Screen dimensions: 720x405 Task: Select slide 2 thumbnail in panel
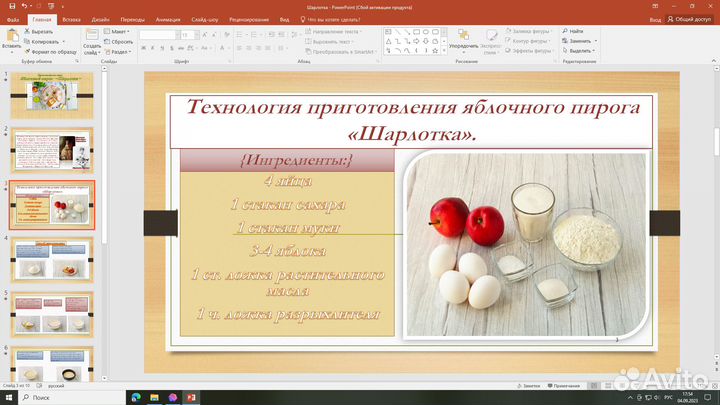pos(52,150)
